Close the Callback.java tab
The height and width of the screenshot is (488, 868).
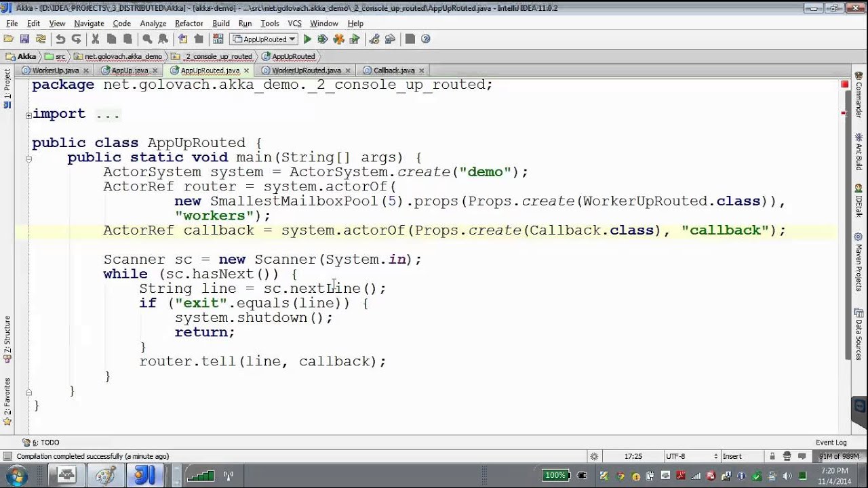421,70
